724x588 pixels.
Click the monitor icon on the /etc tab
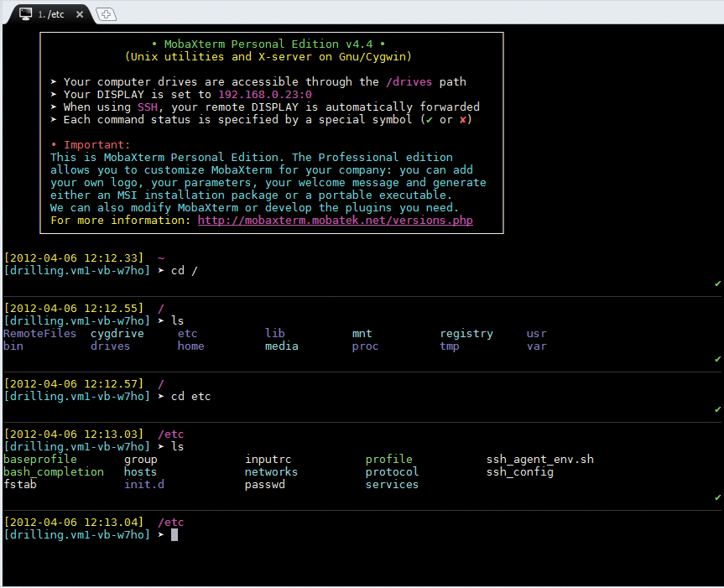24,13
